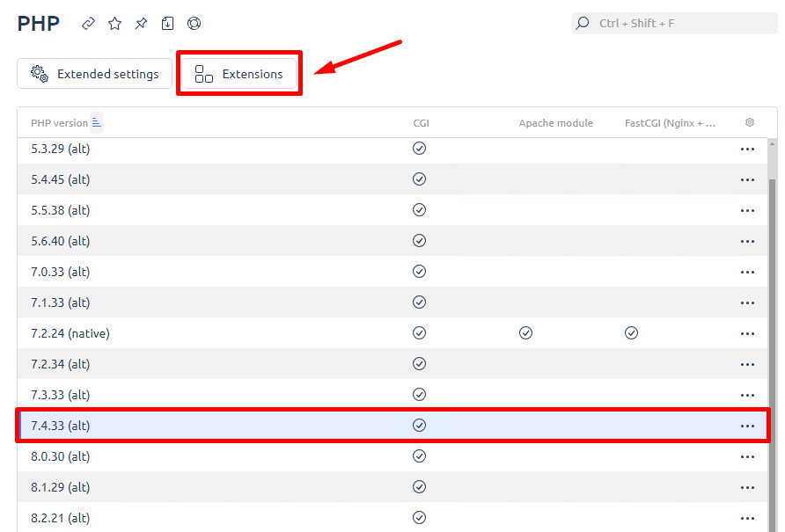Click CGI check mark for 5.3.29 (alt)
The height and width of the screenshot is (532, 785).
(419, 148)
